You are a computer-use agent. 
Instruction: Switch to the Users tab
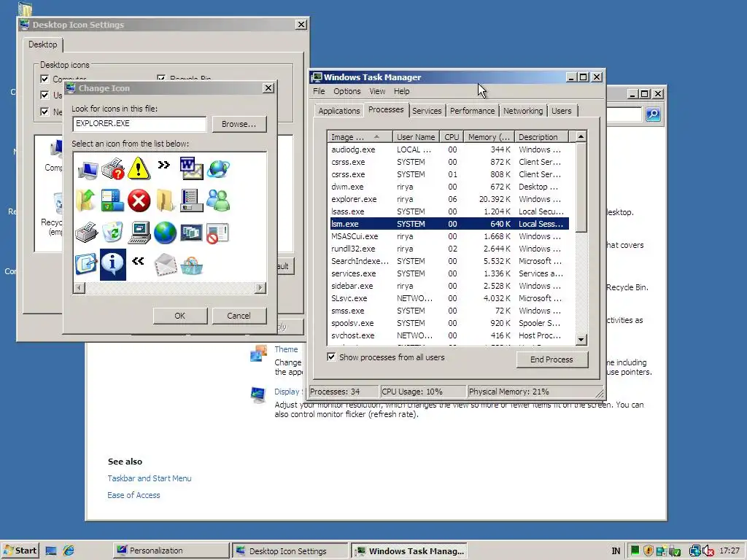[561, 111]
